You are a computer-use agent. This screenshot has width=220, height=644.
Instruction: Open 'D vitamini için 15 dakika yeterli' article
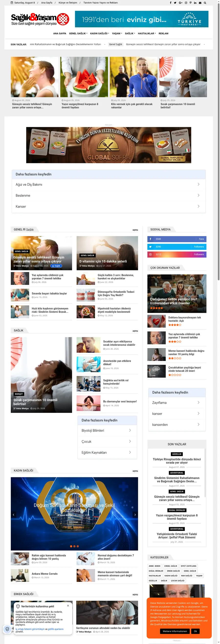(x=103, y=261)
